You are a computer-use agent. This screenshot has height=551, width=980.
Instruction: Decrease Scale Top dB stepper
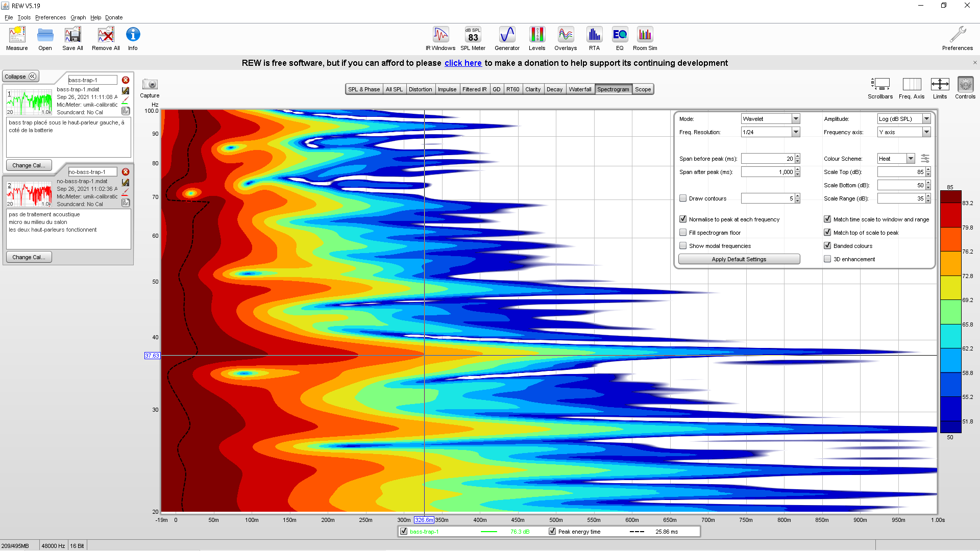pos(928,174)
